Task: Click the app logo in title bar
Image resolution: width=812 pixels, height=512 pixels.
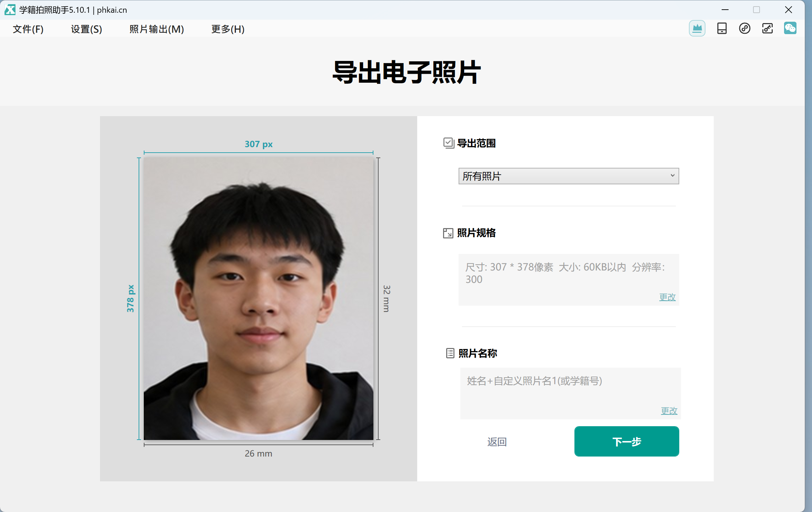Action: 10,10
